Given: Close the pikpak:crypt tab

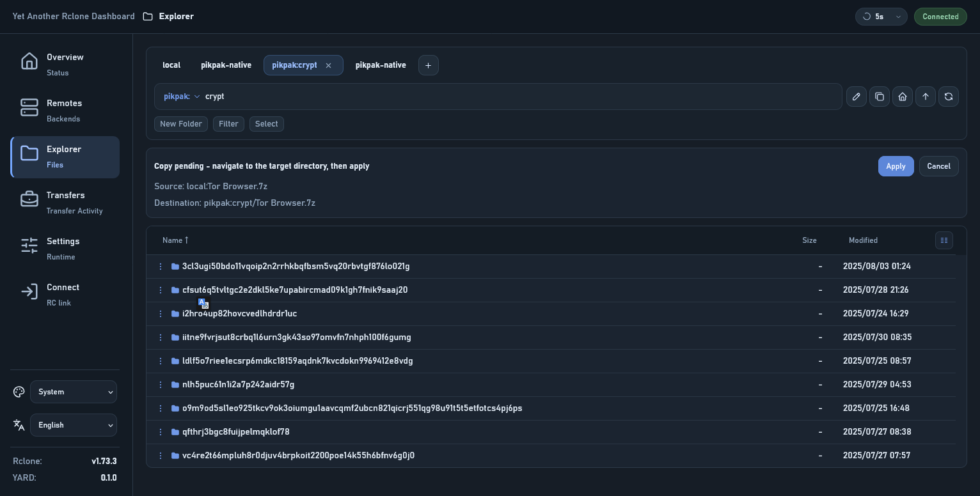Looking at the screenshot, I should 328,65.
